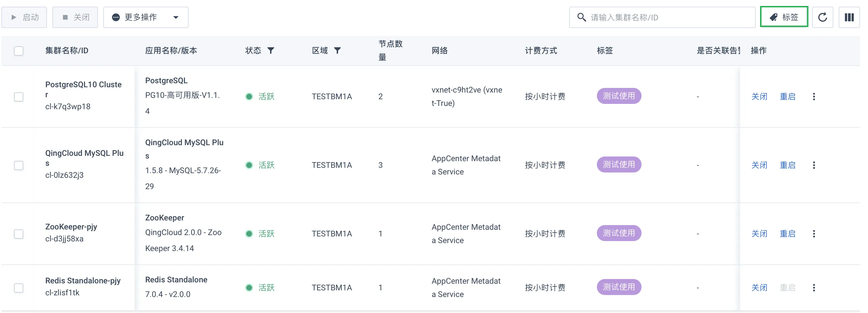Open the PostgreSQL10 Cluster row's more menu
The width and height of the screenshot is (868, 313).
(x=814, y=97)
